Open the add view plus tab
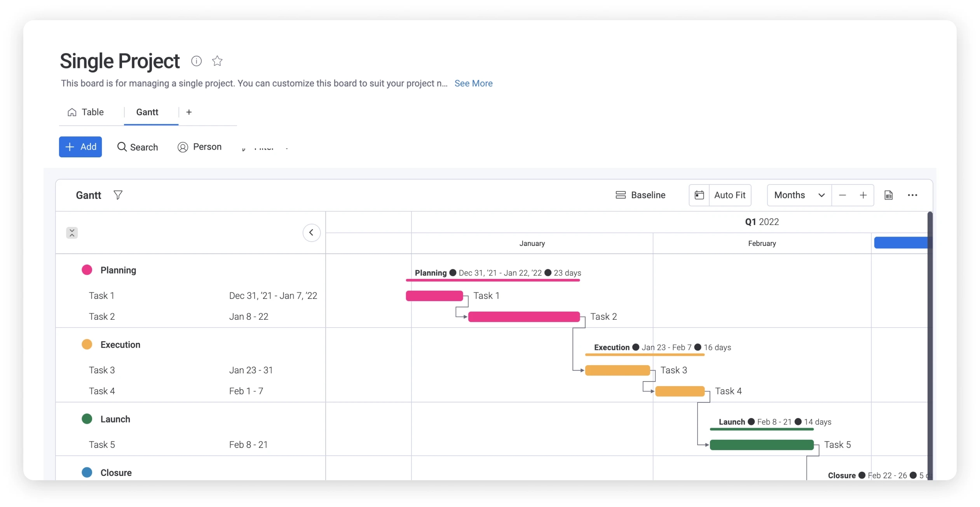 [189, 112]
